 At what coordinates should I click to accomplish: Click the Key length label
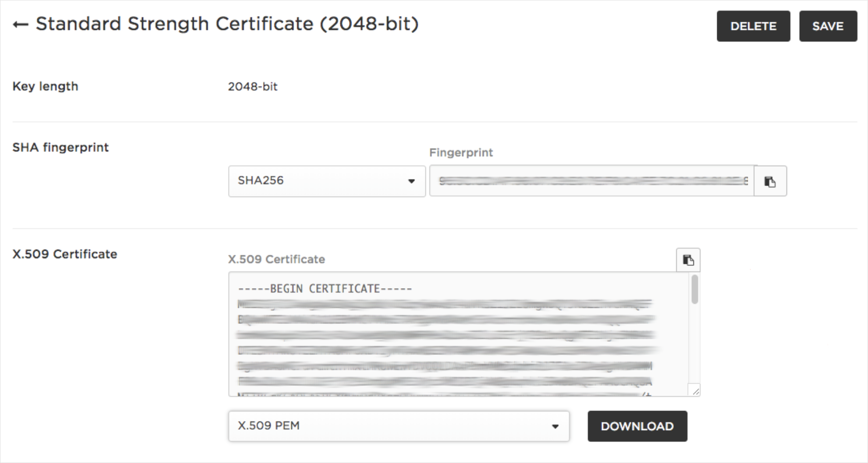point(45,86)
